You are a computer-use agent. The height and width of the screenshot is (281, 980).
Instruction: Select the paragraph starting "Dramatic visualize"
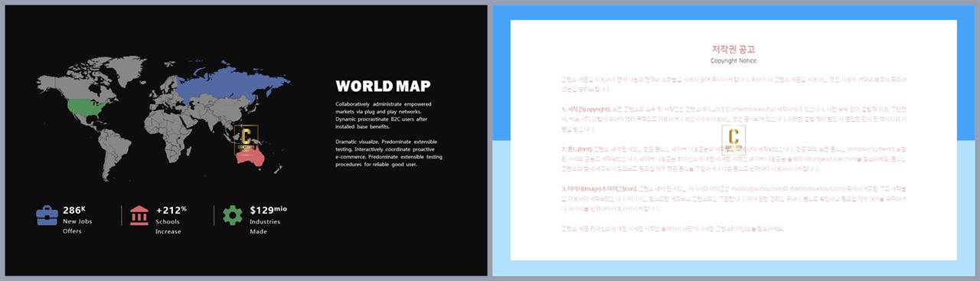coord(388,153)
